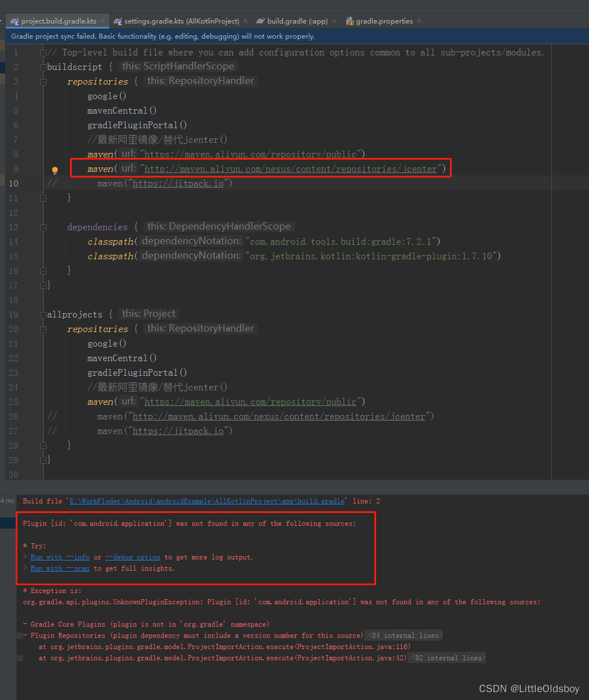Open the build.gradle (:app) tab
This screenshot has height=700, width=589.
297,21
